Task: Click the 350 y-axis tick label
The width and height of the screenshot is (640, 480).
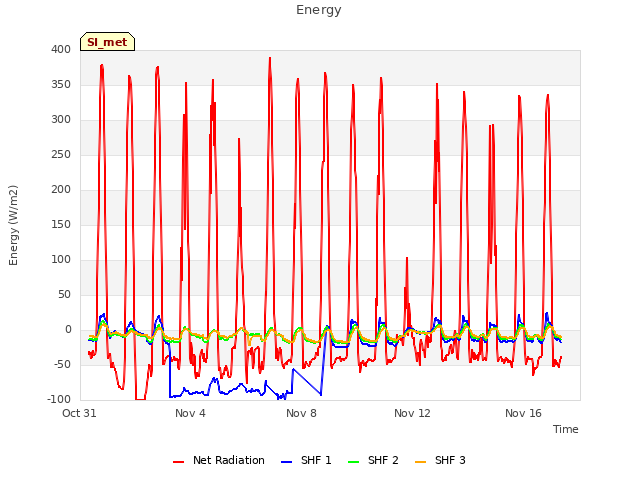Action: 61,84
